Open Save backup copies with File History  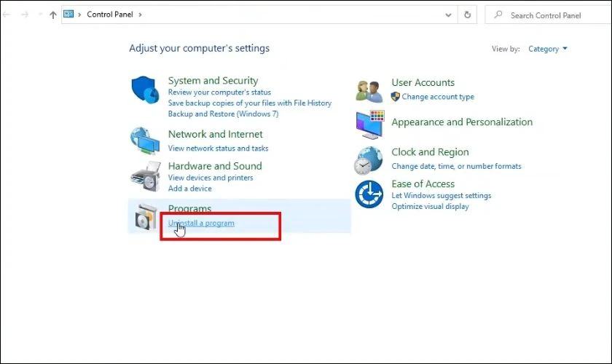point(250,103)
